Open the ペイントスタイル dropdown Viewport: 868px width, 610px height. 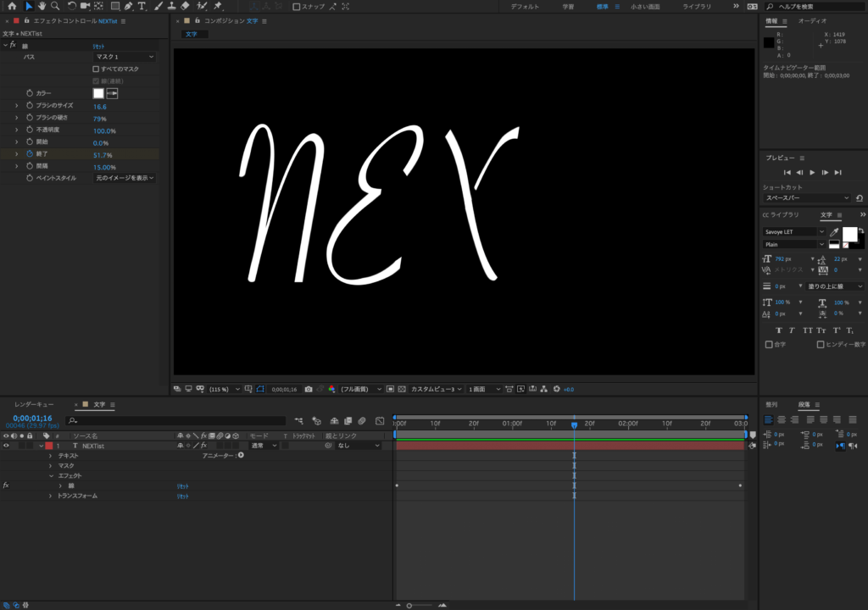[x=125, y=178]
